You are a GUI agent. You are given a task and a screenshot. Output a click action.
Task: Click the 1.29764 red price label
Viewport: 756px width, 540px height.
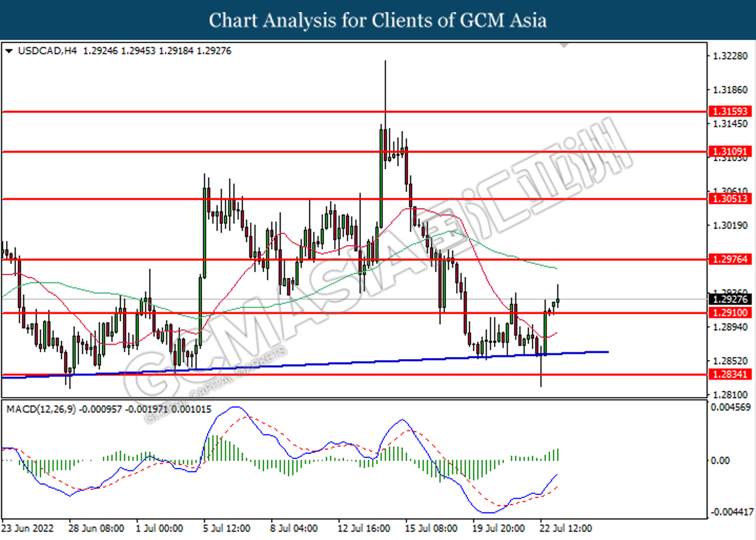(730, 259)
